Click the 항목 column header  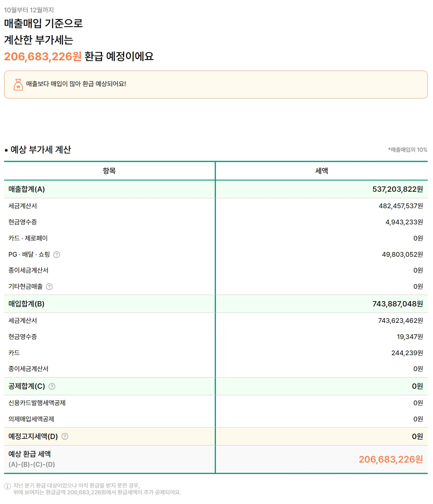tap(109, 171)
